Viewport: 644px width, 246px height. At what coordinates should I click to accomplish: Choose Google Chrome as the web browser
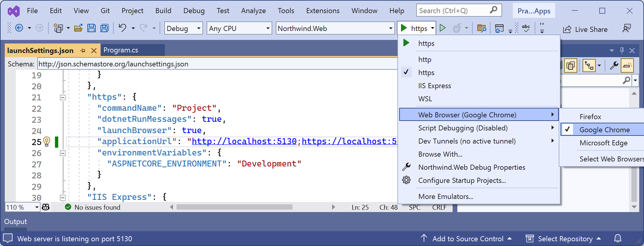602,130
